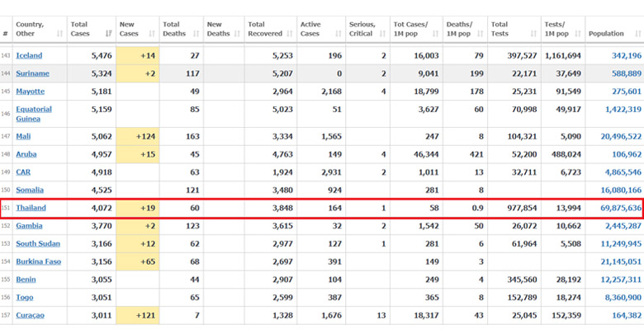Screen dimensions: 644x334
Task: Click the sort arrows beside New Cases
Action: (x=152, y=34)
